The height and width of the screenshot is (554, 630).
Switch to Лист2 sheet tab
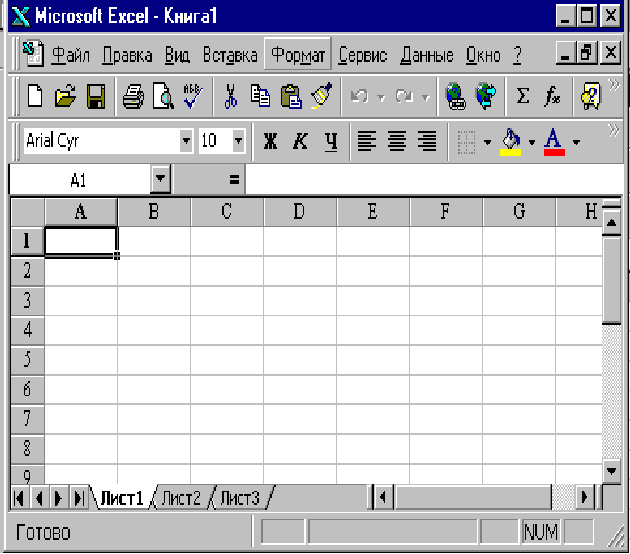181,498
